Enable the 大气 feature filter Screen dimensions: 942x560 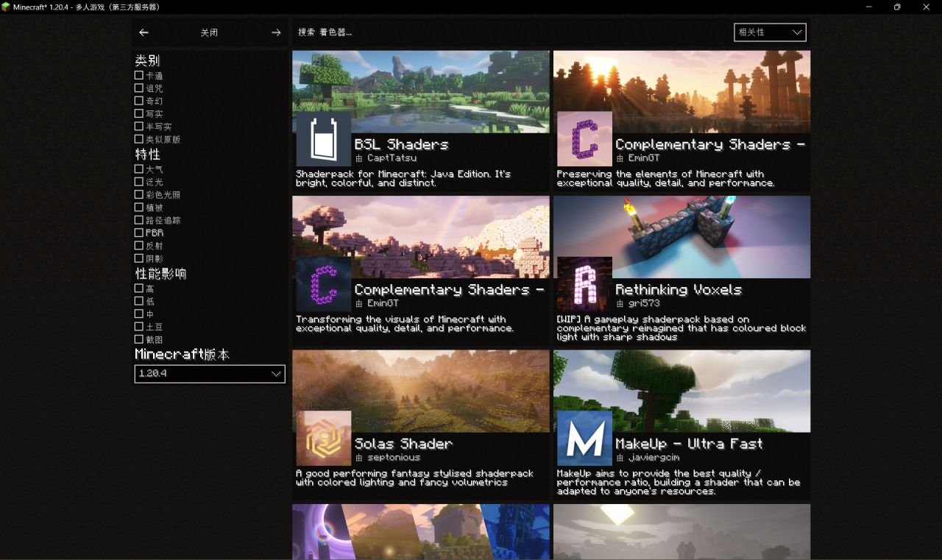(139, 169)
